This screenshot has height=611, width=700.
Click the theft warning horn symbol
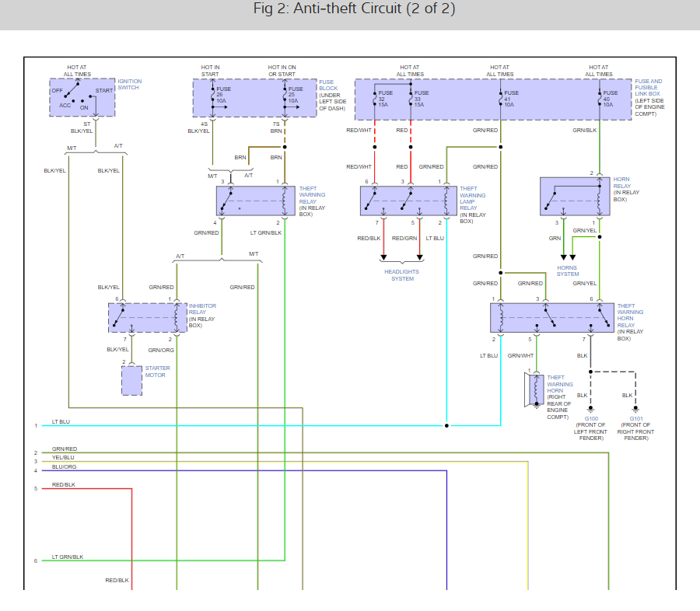534,390
